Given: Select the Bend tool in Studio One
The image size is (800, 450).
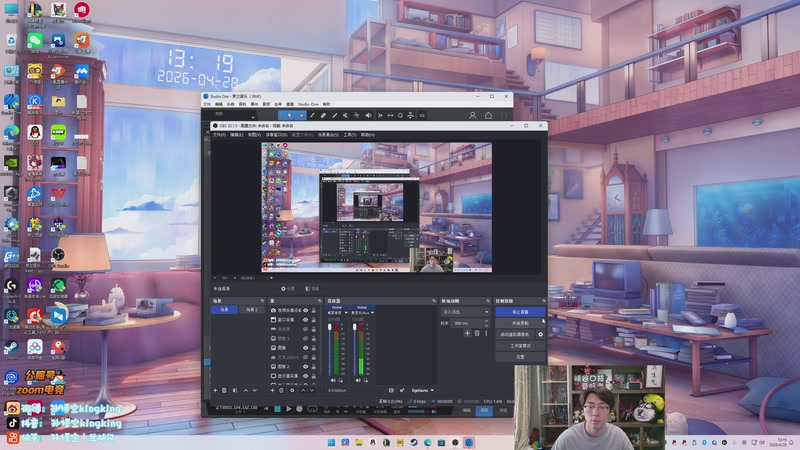Looking at the screenshot, I should [357, 115].
